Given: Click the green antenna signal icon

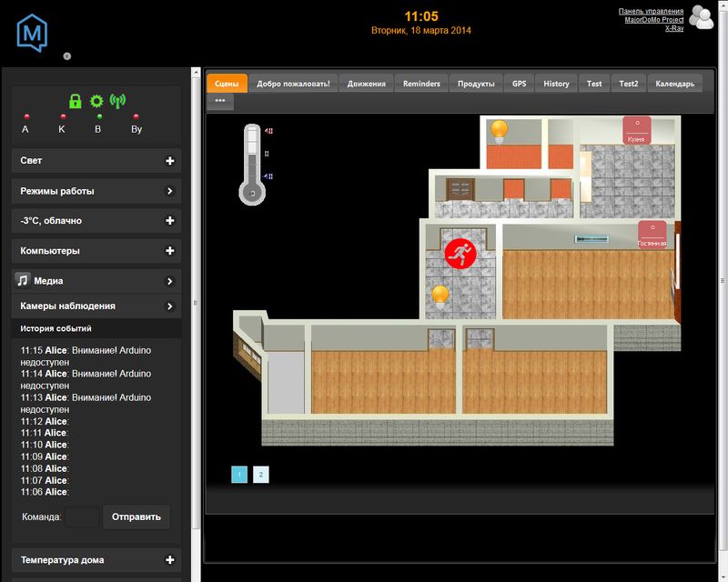Looking at the screenshot, I should tap(117, 101).
